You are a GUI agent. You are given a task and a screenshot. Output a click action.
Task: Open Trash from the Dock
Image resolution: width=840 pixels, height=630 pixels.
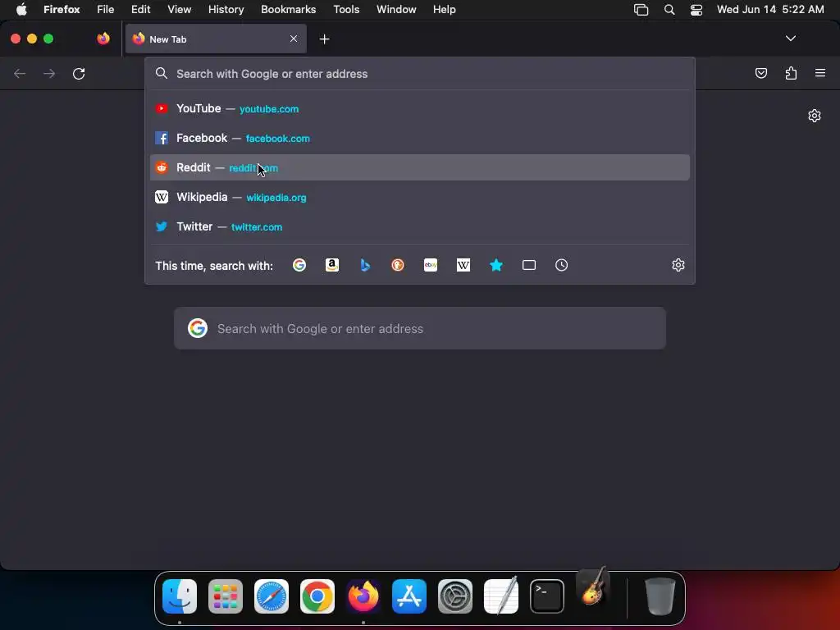660,596
